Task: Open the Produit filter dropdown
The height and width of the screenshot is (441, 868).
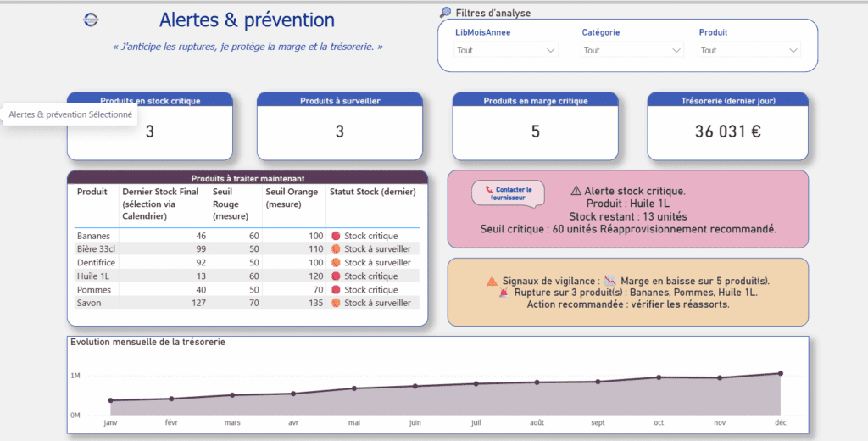Action: click(748, 51)
